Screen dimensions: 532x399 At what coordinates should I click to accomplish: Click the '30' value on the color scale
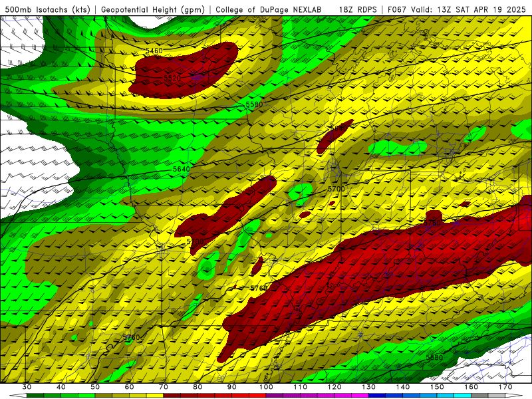pyautogui.click(x=27, y=387)
